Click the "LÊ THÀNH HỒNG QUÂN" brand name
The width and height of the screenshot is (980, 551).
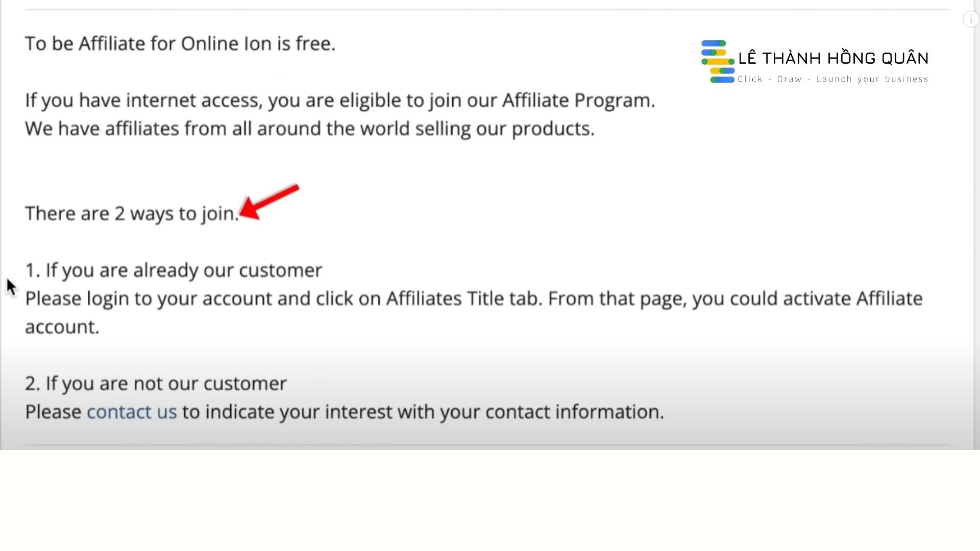click(833, 58)
